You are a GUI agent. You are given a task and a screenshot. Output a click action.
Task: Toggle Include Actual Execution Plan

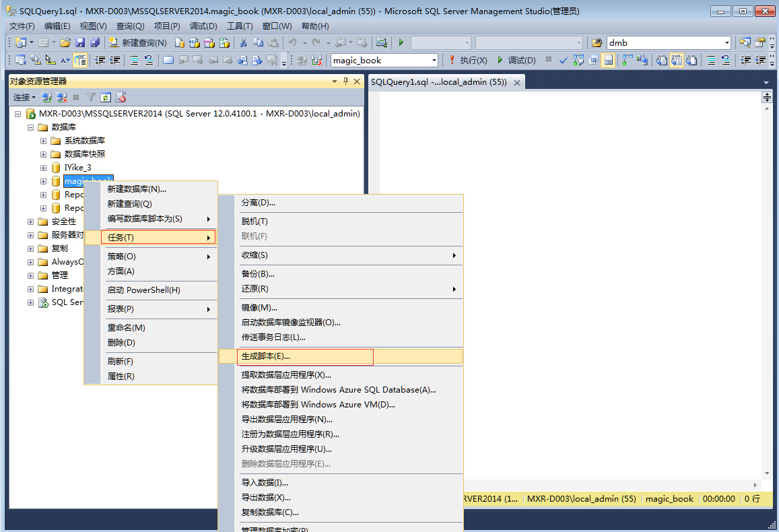[628, 60]
